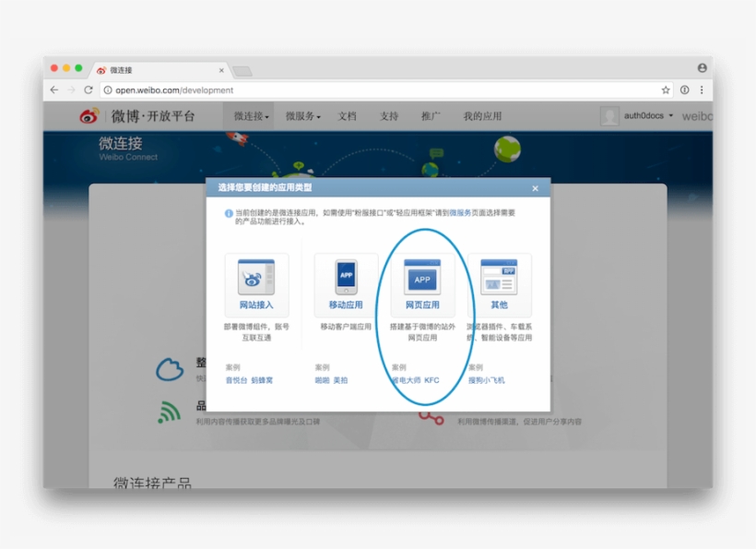Click the auth0docs user avatar
Screen dimensions: 756x549
[609, 116]
